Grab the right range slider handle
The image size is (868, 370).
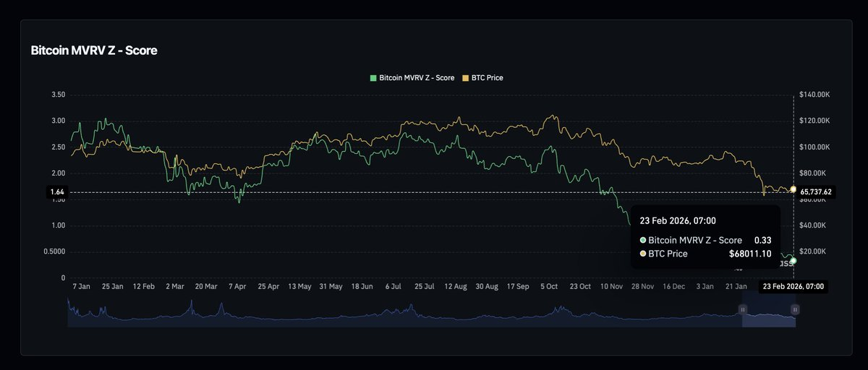pyautogui.click(x=795, y=309)
